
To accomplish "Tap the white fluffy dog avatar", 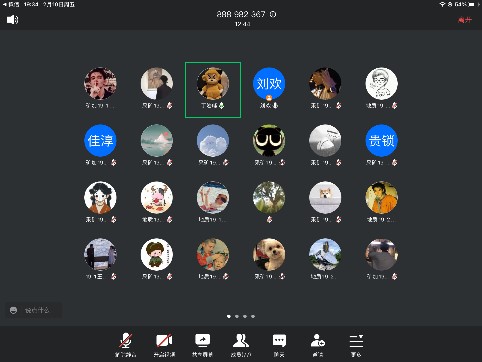I will coord(269,254).
